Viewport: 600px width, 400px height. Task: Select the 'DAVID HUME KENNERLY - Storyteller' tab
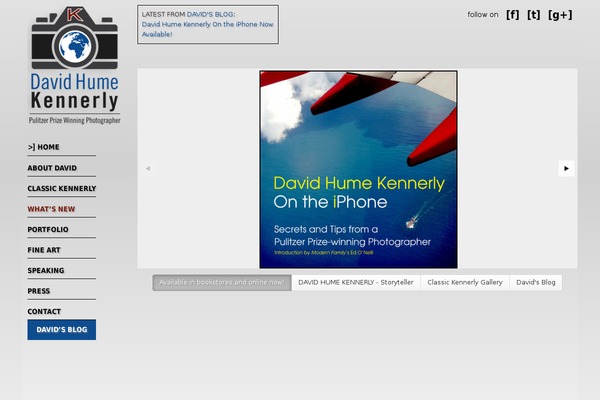(x=356, y=282)
